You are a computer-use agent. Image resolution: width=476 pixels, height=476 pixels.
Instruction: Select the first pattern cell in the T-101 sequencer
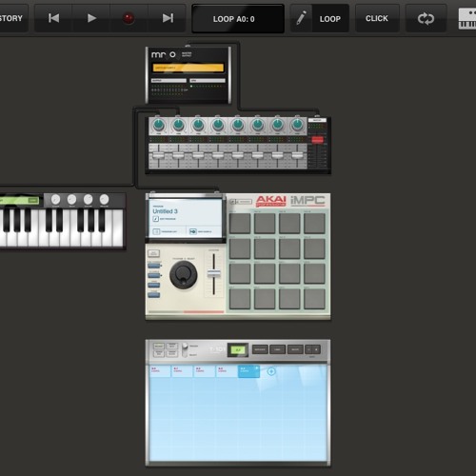(160, 371)
